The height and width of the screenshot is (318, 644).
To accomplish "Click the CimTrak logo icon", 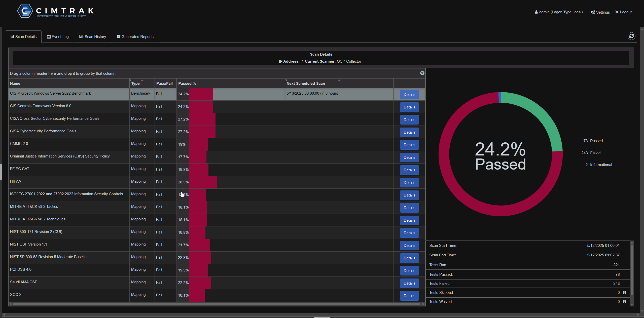I will point(25,11).
